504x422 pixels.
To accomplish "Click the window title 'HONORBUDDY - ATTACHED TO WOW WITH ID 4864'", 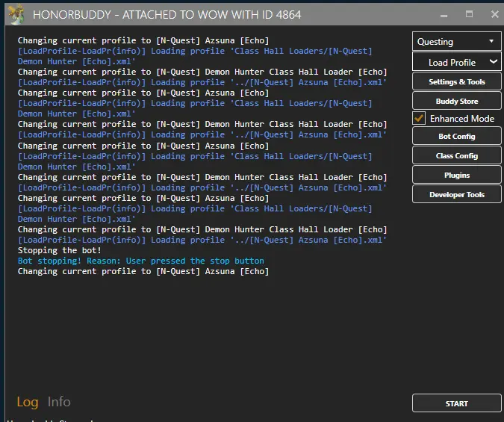I will tap(167, 15).
